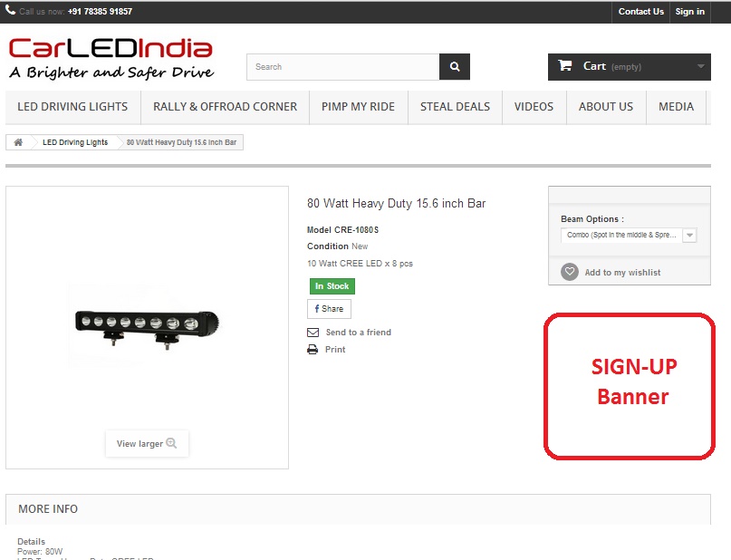Expand the Cart dropdown arrow
This screenshot has width=731, height=560.
(700, 66)
